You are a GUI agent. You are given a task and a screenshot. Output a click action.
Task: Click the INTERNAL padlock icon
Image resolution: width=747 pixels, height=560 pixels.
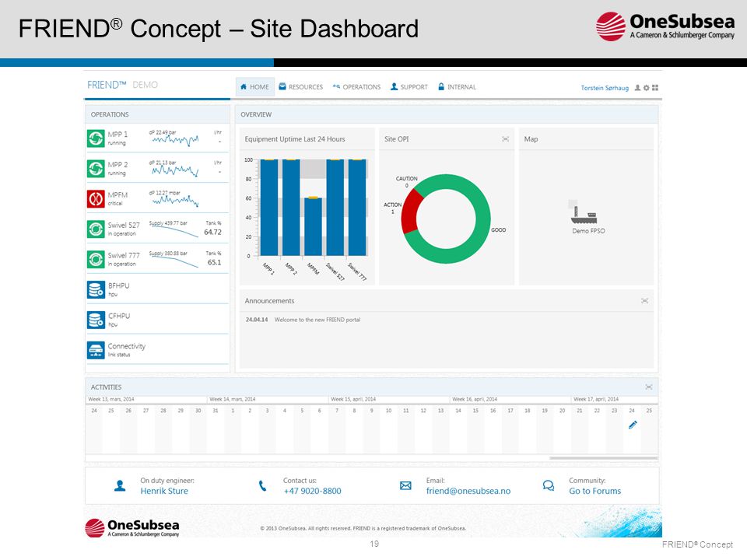441,86
